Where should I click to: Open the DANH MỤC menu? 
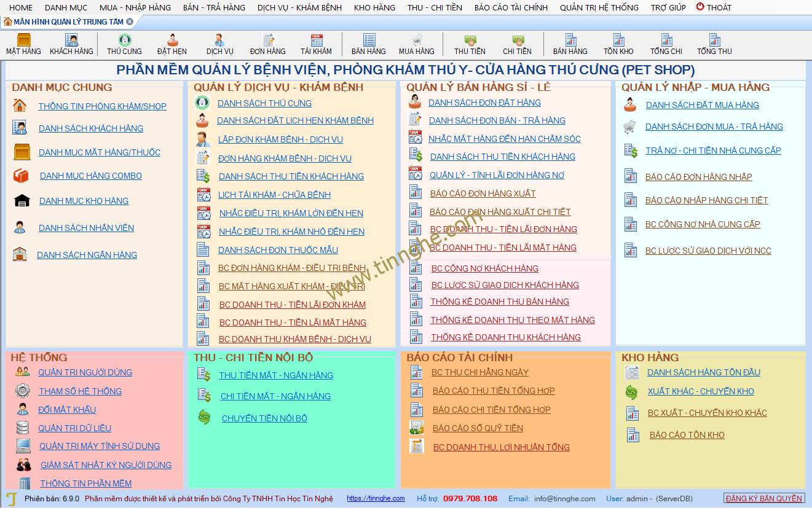click(x=66, y=7)
